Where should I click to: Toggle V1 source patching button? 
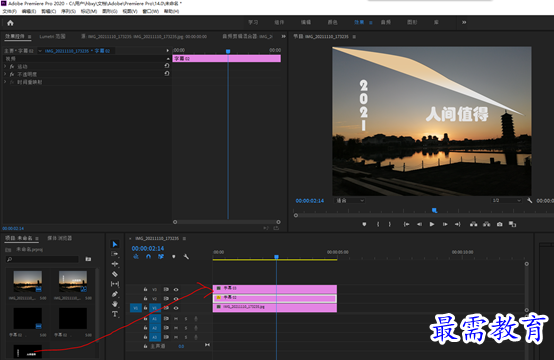click(136, 308)
